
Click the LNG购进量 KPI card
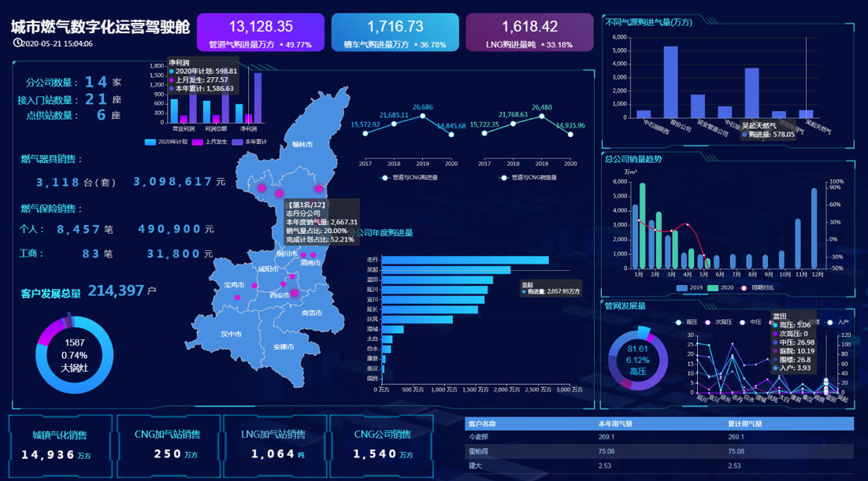point(529,32)
